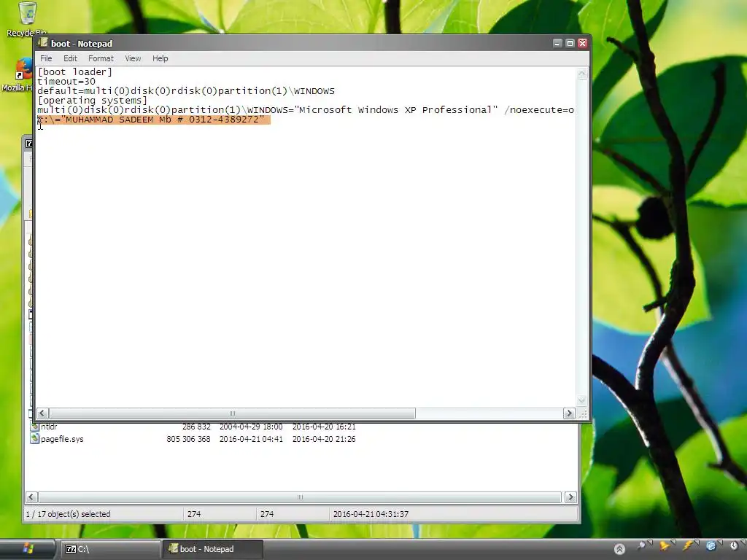Click the 7-Zip window title icon

(29, 144)
